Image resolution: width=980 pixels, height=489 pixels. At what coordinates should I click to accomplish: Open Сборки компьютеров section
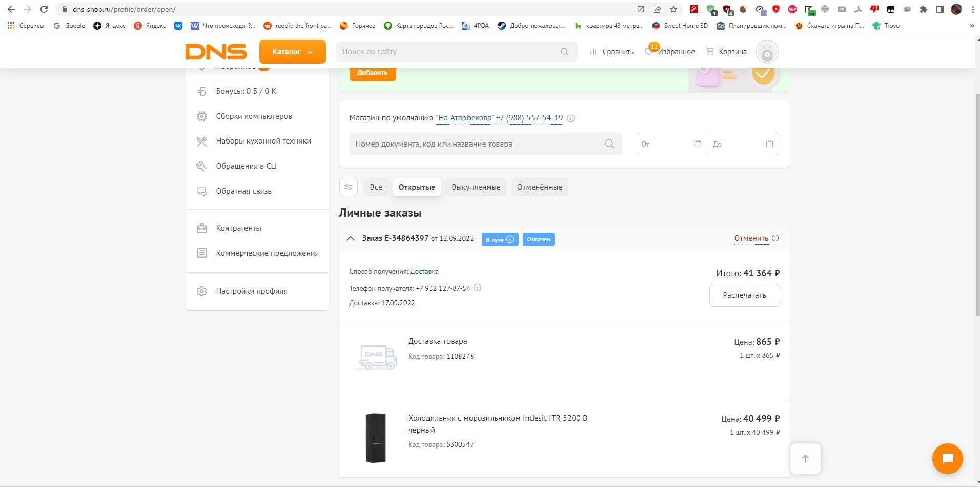[254, 116]
